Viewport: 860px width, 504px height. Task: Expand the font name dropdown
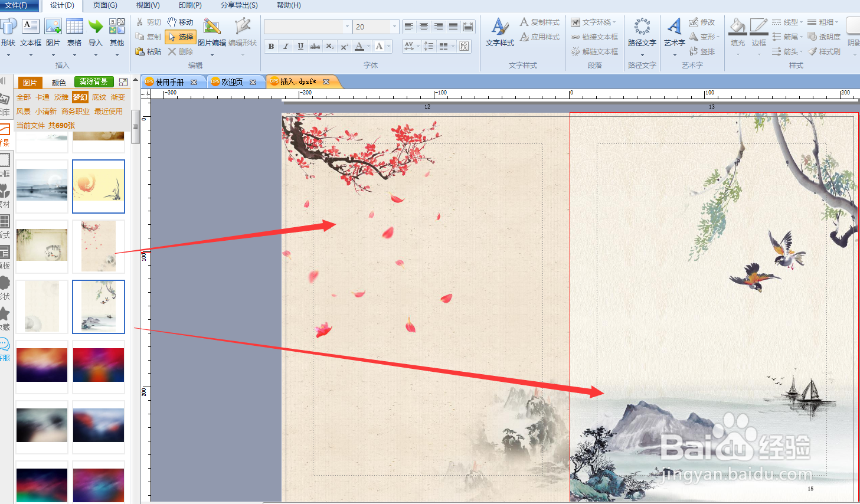[346, 27]
